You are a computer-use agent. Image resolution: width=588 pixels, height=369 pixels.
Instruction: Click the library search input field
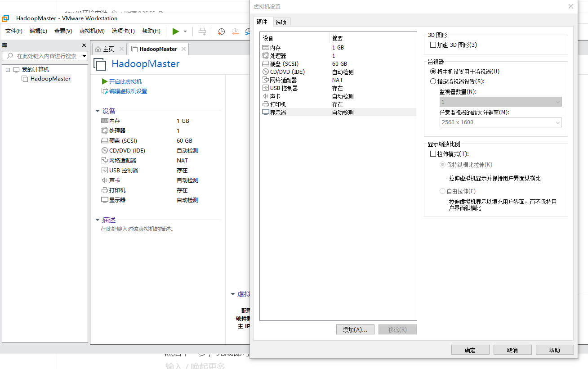pos(46,56)
